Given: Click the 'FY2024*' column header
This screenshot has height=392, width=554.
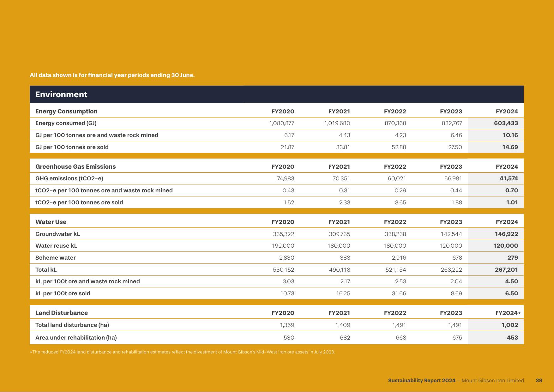Looking at the screenshot, I should coord(508,313).
